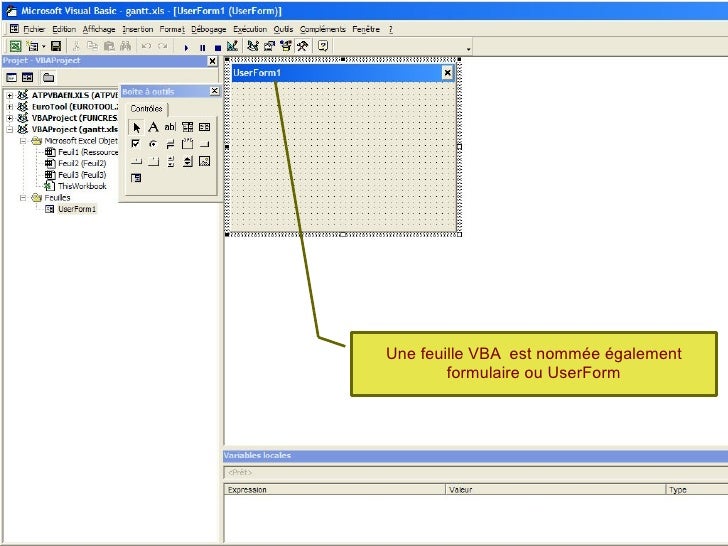Pick the RefEdit control tool

point(136,178)
